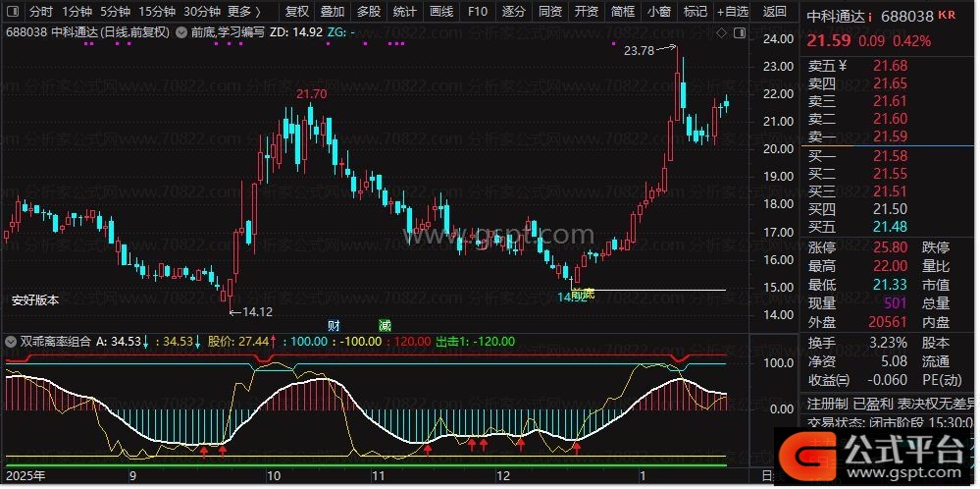Click the 财 marker on the chart
Screen dimensions: 980x489
(334, 324)
